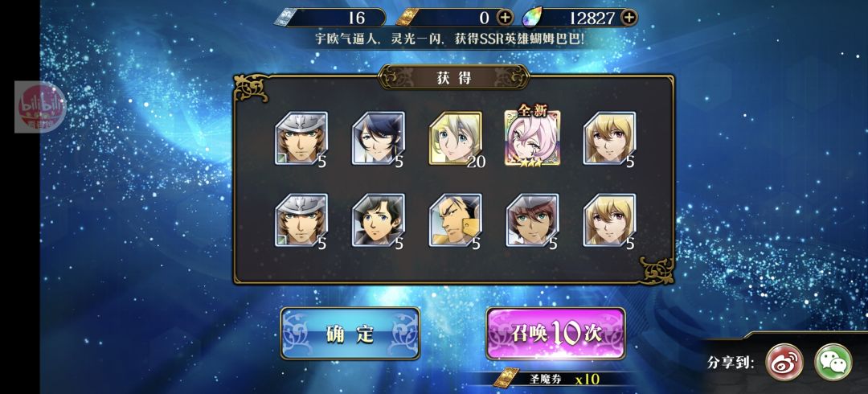Add more rainbow gems with plus icon
The height and width of the screenshot is (394, 868).
pos(628,18)
